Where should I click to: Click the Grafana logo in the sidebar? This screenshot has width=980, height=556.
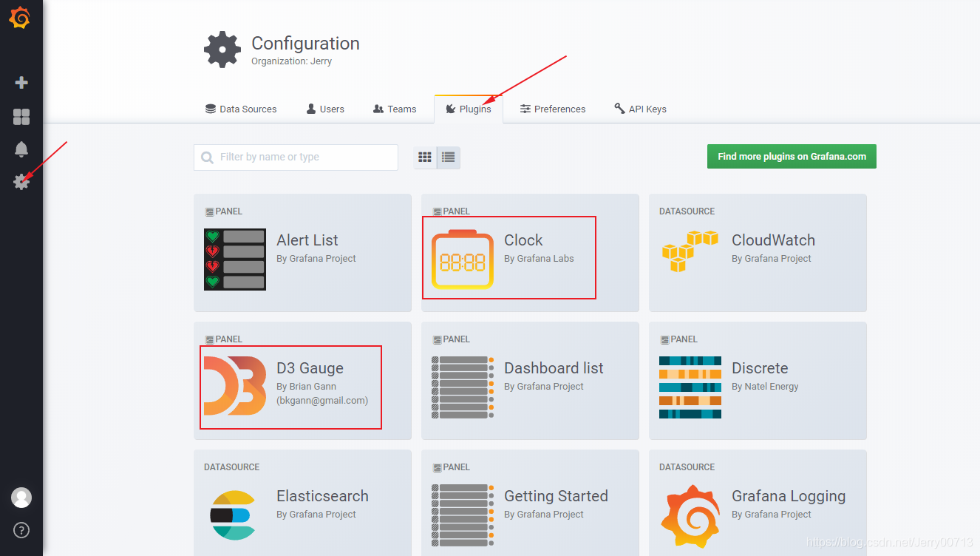tap(20, 18)
